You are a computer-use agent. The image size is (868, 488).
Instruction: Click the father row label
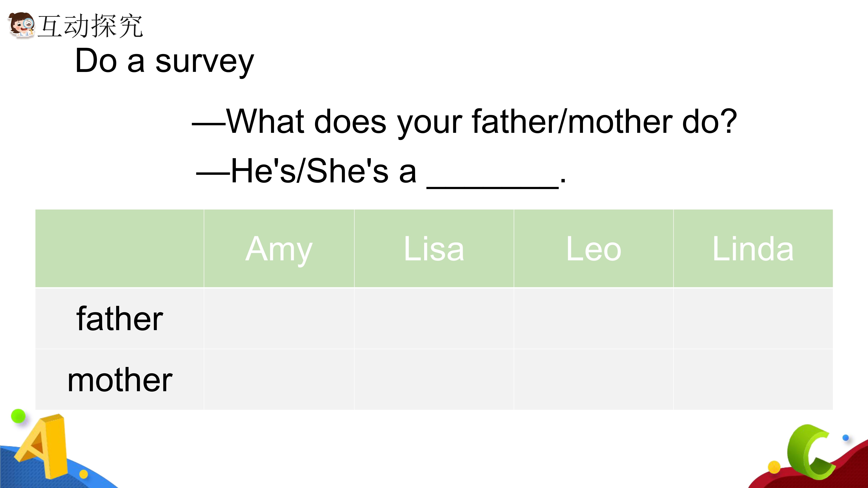120,319
